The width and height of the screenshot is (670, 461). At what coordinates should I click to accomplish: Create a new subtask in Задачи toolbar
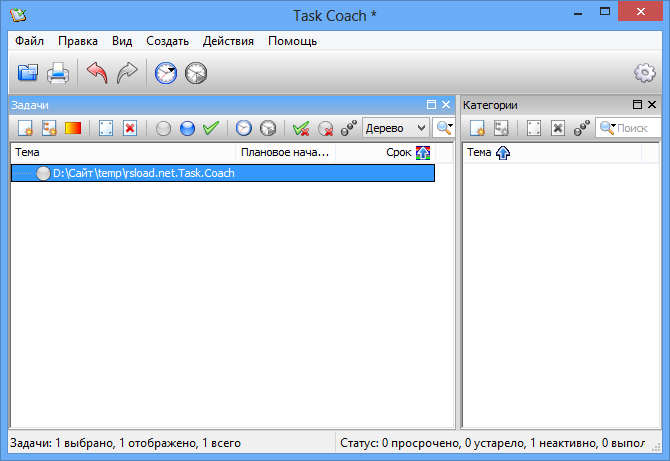click(49, 128)
